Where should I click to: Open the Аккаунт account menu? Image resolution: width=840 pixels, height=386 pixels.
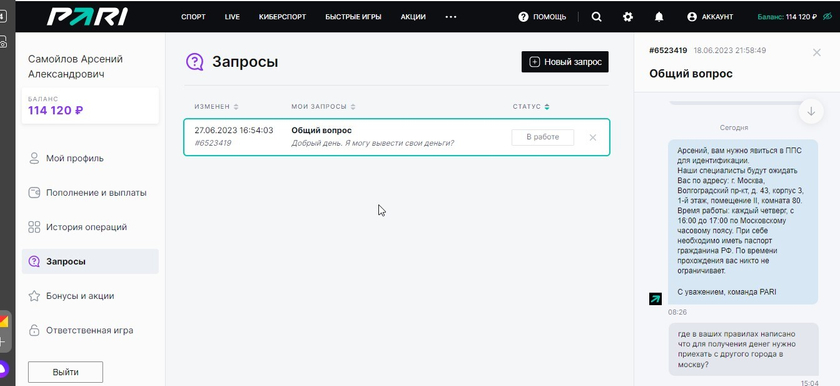[710, 17]
